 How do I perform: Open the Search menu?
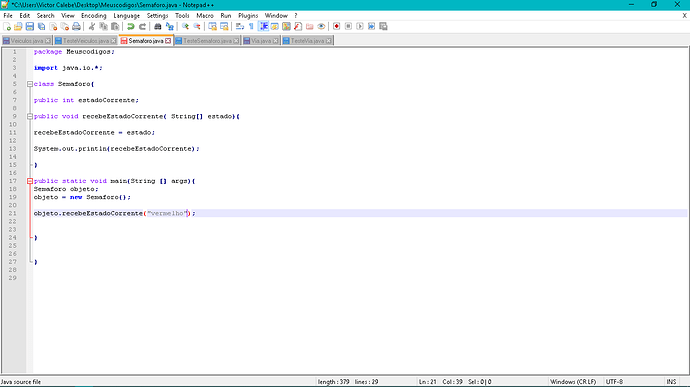coord(45,15)
